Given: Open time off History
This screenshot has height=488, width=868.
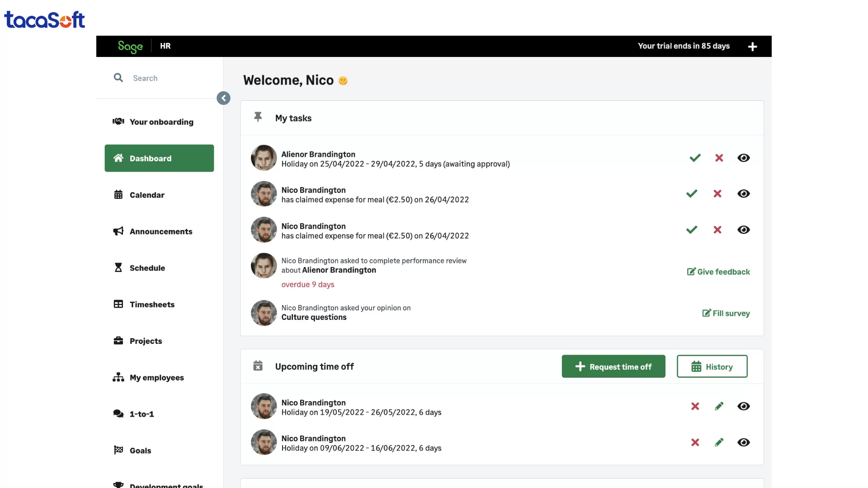Looking at the screenshot, I should (712, 366).
